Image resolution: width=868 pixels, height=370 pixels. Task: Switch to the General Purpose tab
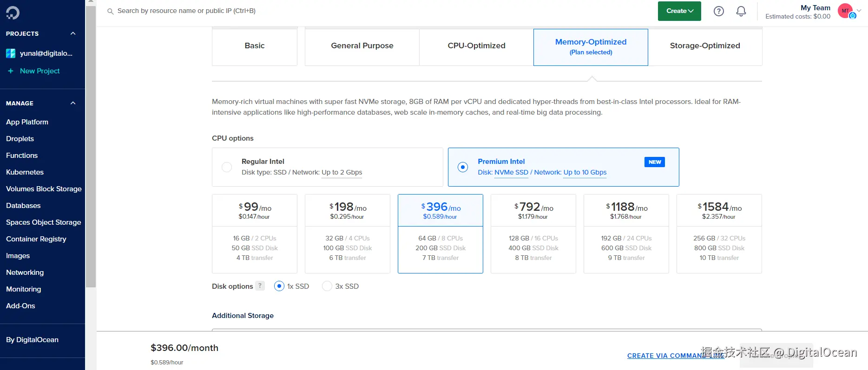[362, 47]
